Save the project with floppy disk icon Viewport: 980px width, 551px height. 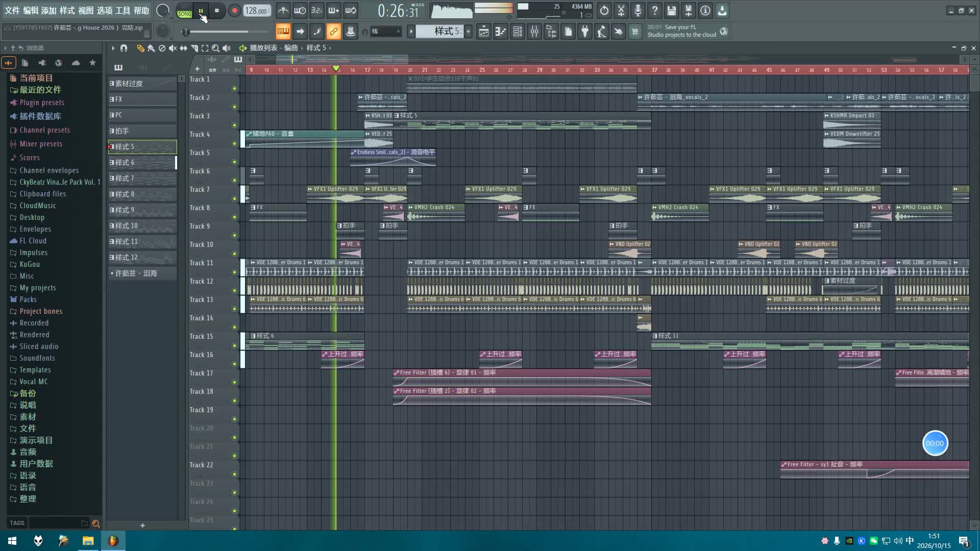click(672, 10)
